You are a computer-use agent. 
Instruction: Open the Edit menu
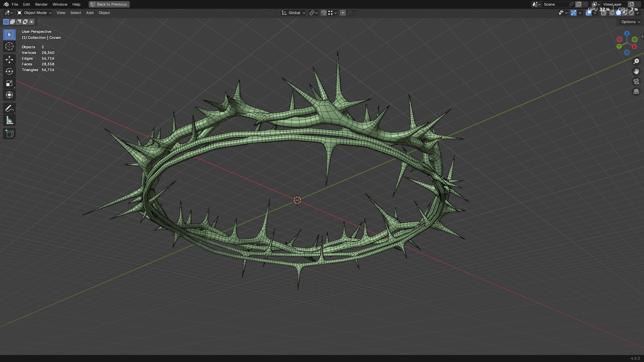pos(26,4)
